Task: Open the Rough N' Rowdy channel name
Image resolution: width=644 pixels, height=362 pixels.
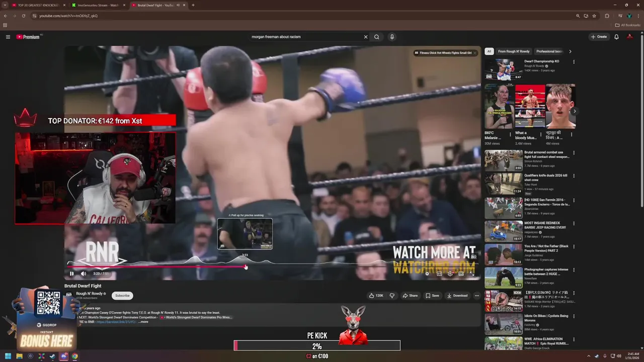Action: click(90, 294)
